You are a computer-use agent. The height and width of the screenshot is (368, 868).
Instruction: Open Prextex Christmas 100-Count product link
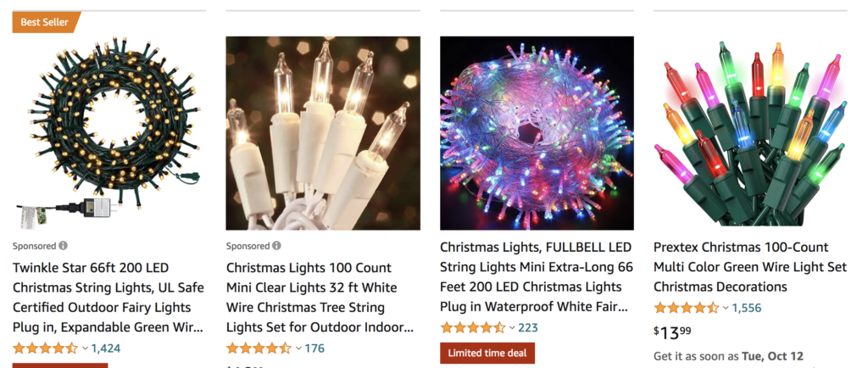tap(749, 266)
